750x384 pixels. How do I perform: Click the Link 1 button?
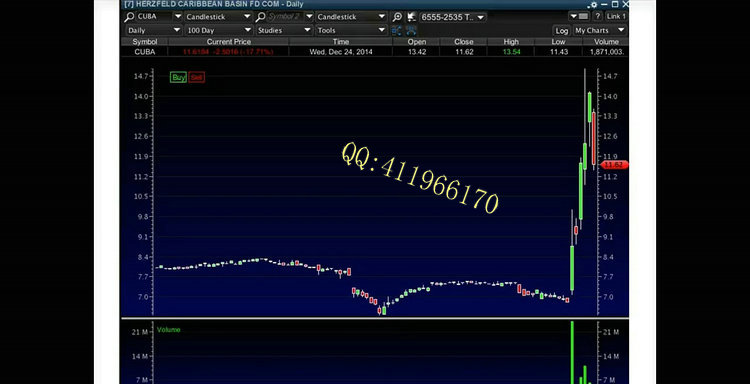[x=616, y=16]
